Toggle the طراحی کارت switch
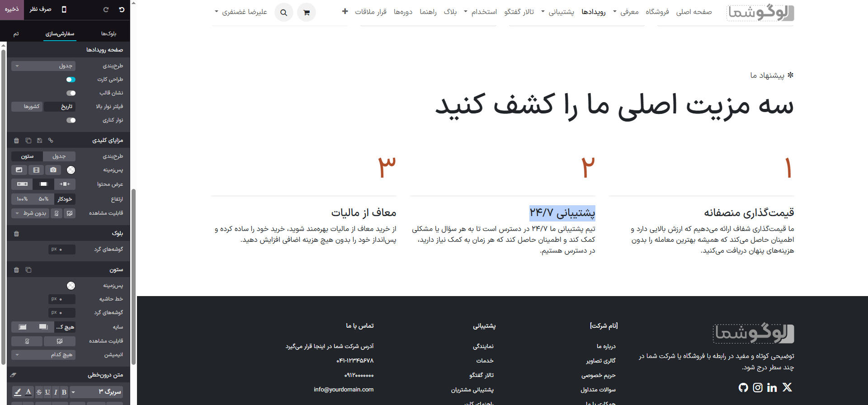 [x=71, y=80]
